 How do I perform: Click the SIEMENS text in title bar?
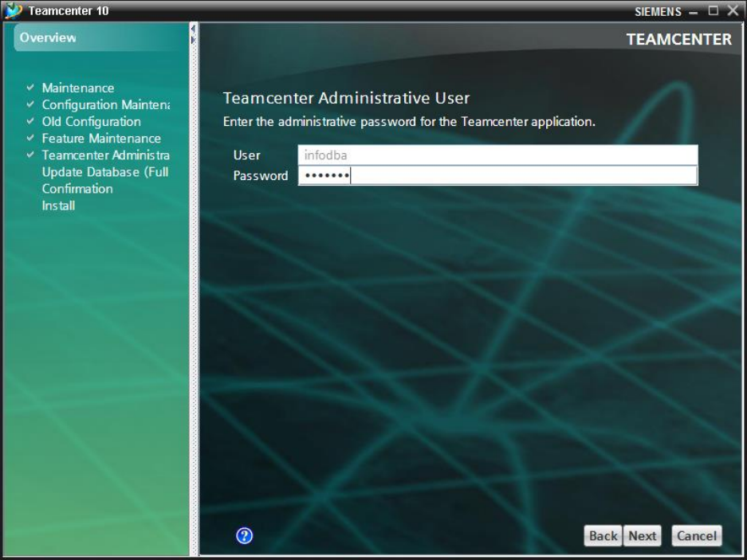[x=658, y=12]
